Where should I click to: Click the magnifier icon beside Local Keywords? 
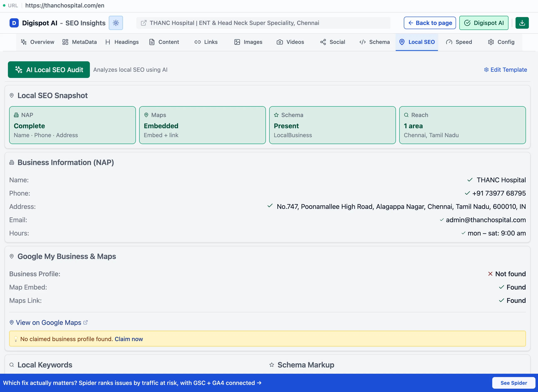point(12,365)
